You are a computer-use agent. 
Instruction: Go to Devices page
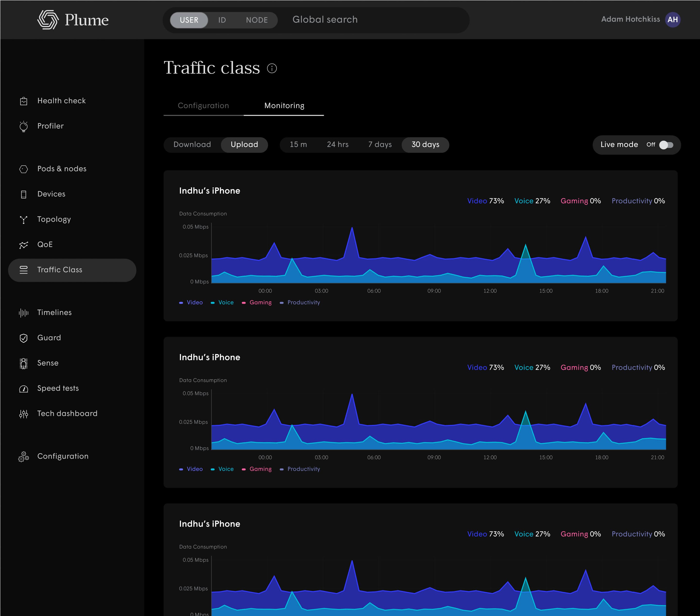pos(51,194)
